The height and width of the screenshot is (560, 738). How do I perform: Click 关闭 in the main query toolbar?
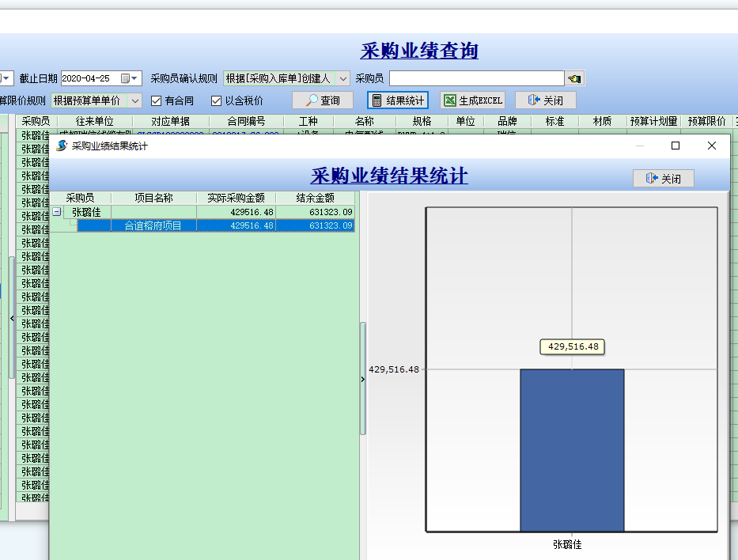(x=545, y=100)
